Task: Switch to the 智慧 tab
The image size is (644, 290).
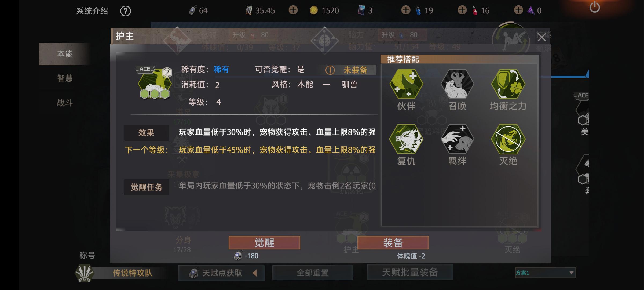Action: point(65,78)
